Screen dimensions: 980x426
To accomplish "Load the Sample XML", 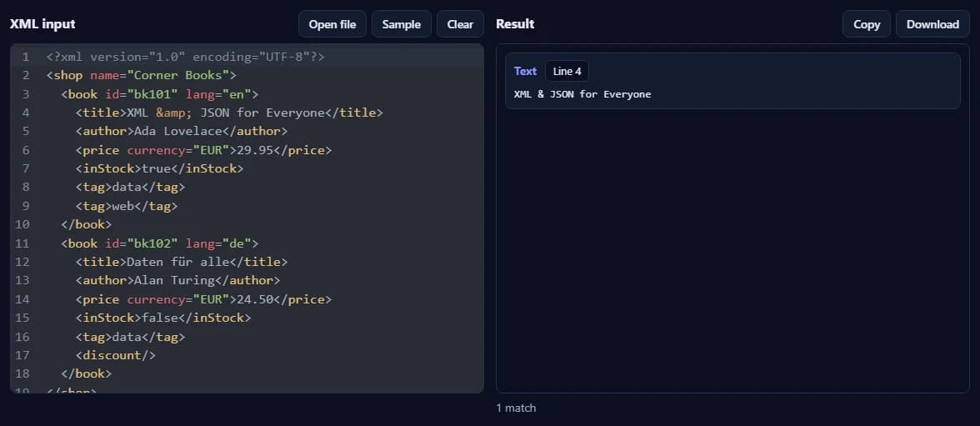I will (402, 24).
